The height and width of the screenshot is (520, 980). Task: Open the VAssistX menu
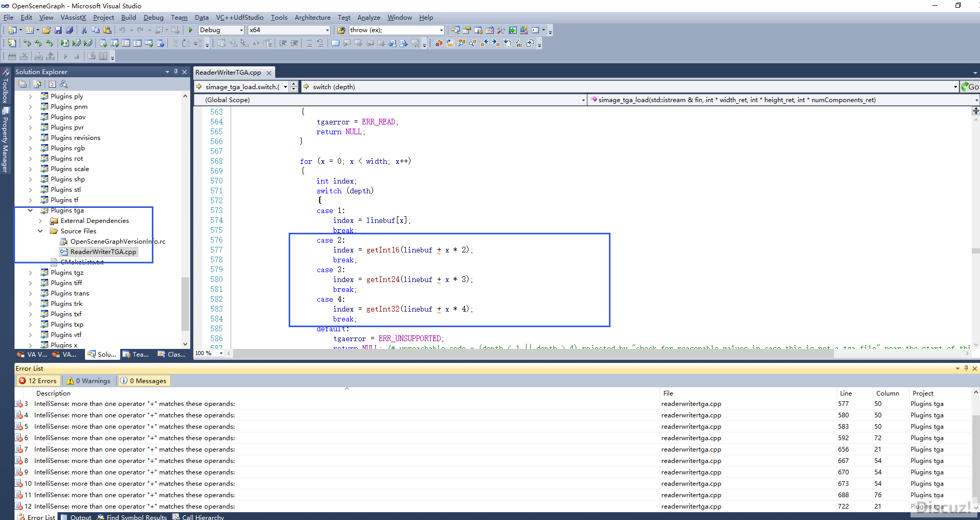(73, 18)
